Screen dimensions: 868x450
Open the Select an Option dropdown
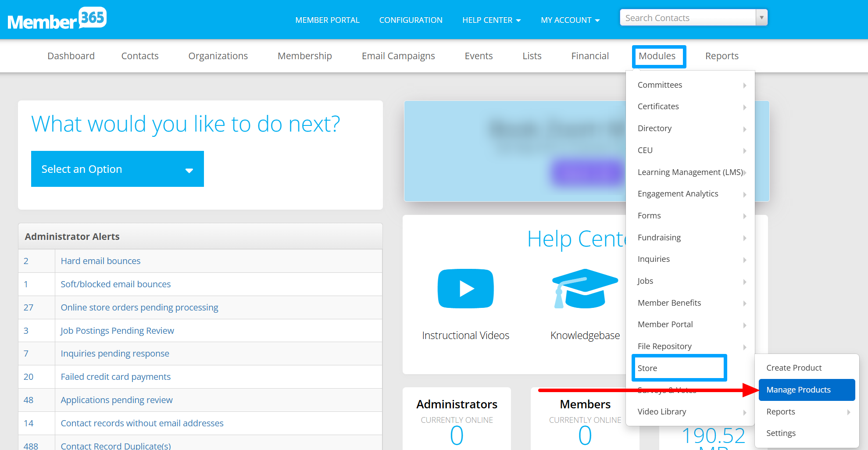coord(118,169)
